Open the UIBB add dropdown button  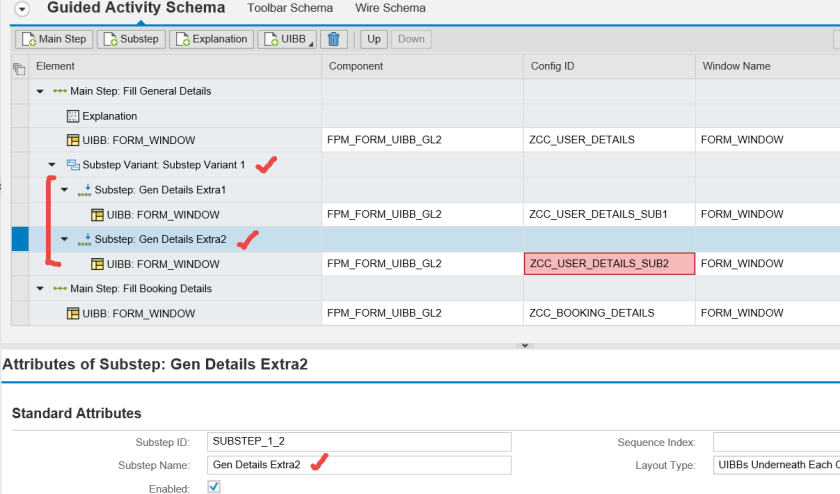click(x=287, y=39)
